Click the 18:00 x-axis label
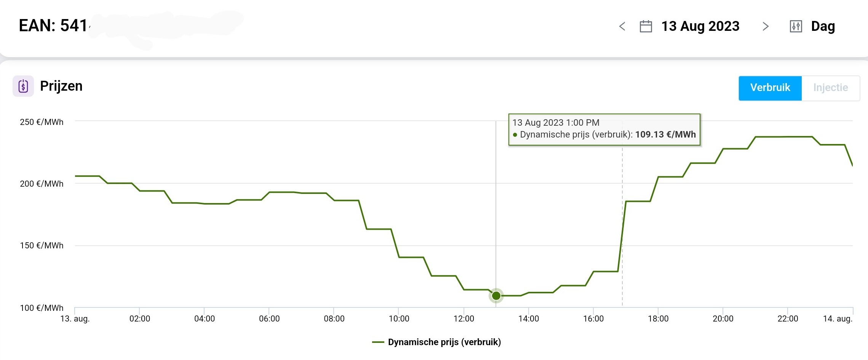Screen dimensions: 868x360 [x=658, y=318]
